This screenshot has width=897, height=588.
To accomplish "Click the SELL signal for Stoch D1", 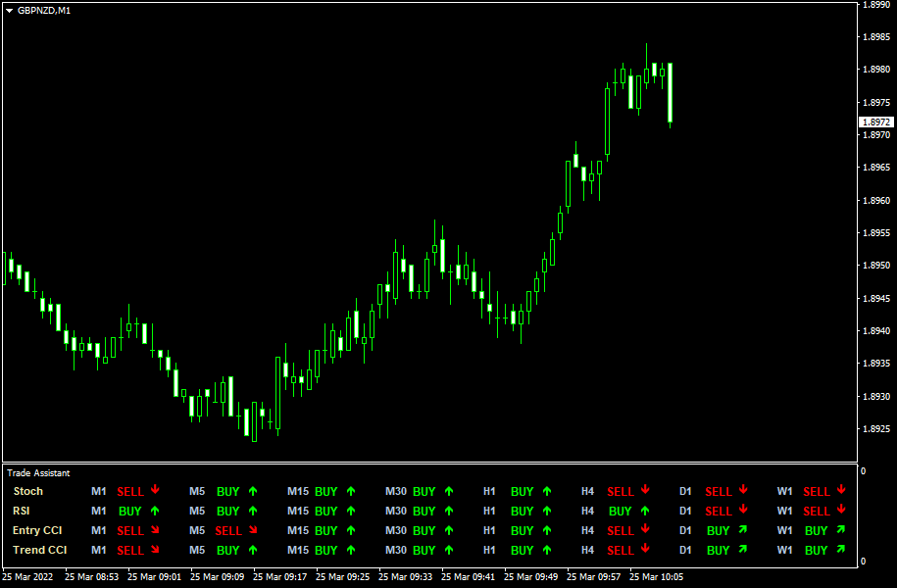I will [x=719, y=491].
